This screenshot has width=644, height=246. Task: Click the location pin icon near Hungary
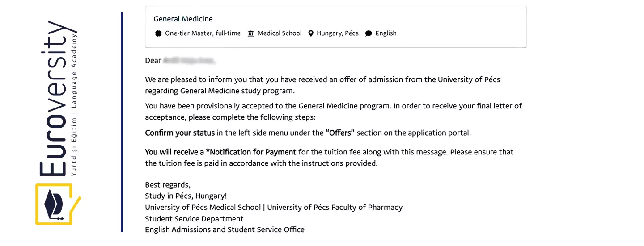311,33
